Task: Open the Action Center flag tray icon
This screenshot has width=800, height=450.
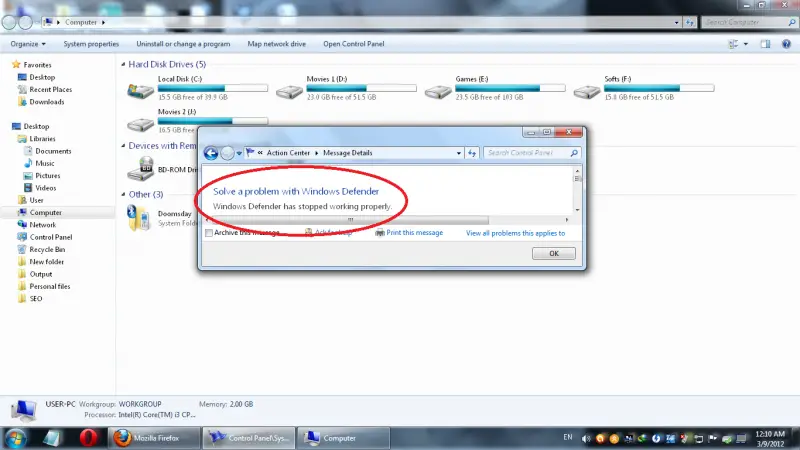Action: click(713, 438)
